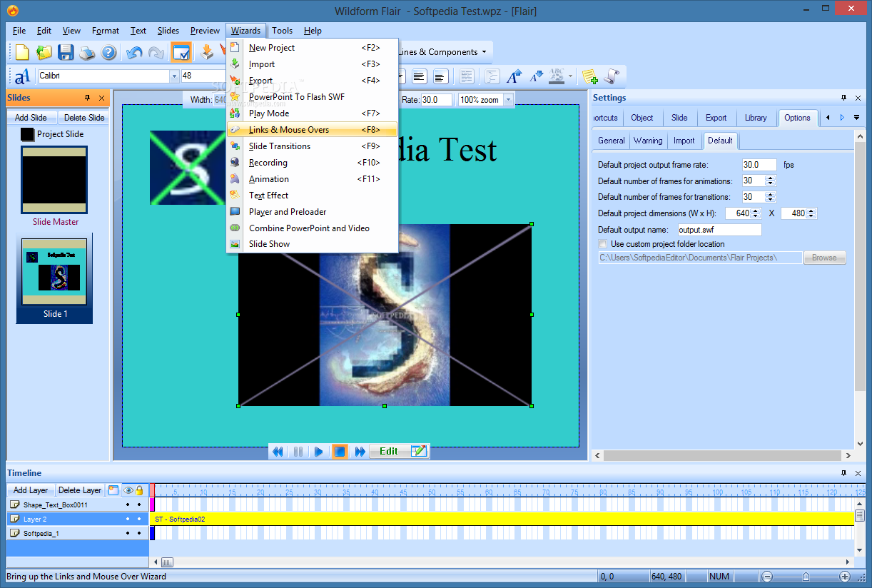Click the justify text icon
872x588 pixels.
467,76
